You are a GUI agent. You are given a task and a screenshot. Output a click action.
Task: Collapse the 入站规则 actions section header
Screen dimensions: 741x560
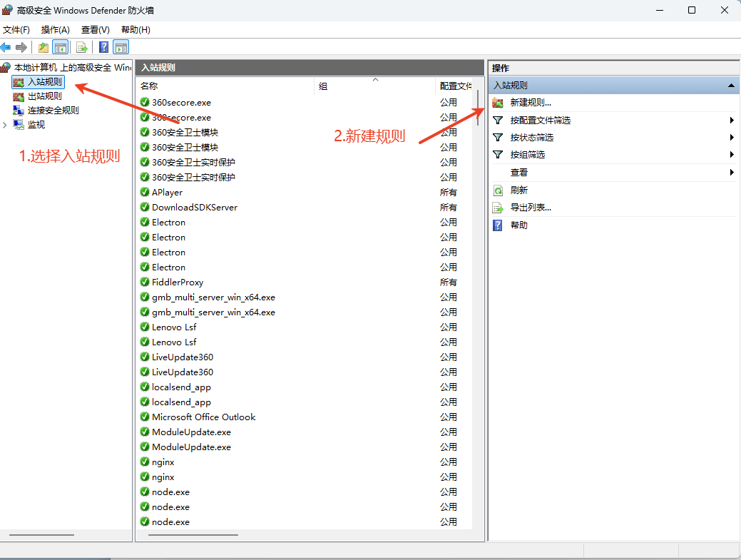(x=731, y=86)
